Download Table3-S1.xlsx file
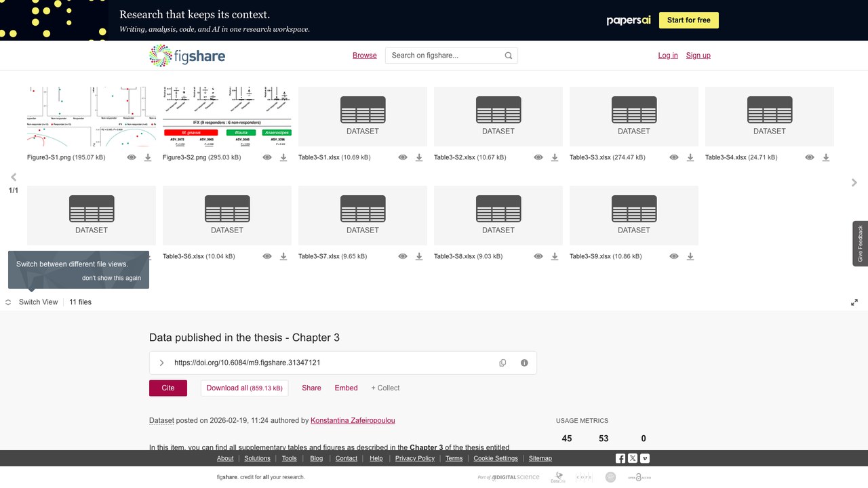The width and height of the screenshot is (868, 488). click(x=419, y=157)
